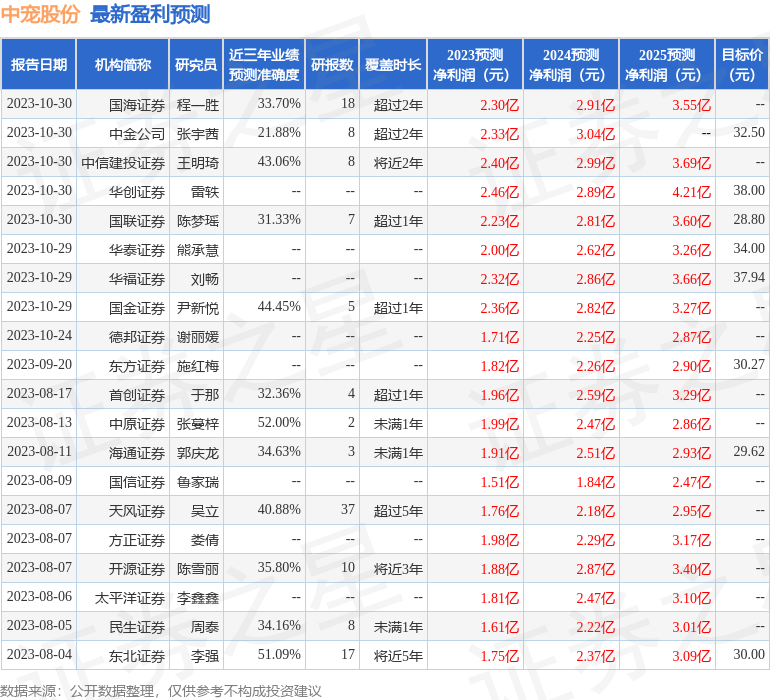Click researcher name 陈梦瑶
Image resolution: width=770 pixels, height=700 pixels.
[198, 221]
